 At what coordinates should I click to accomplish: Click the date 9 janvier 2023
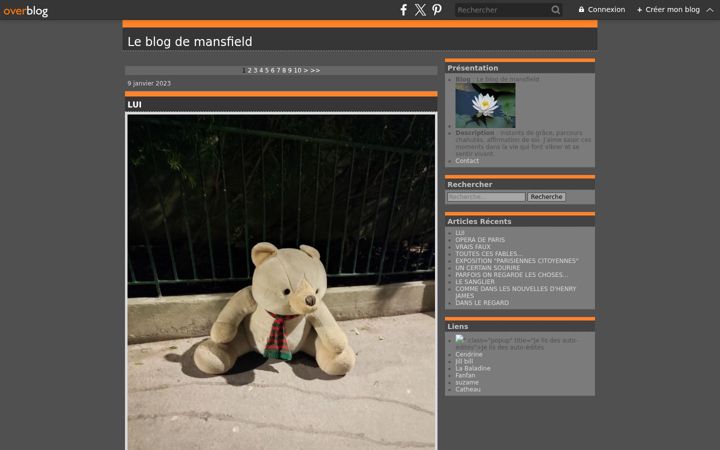tap(149, 84)
